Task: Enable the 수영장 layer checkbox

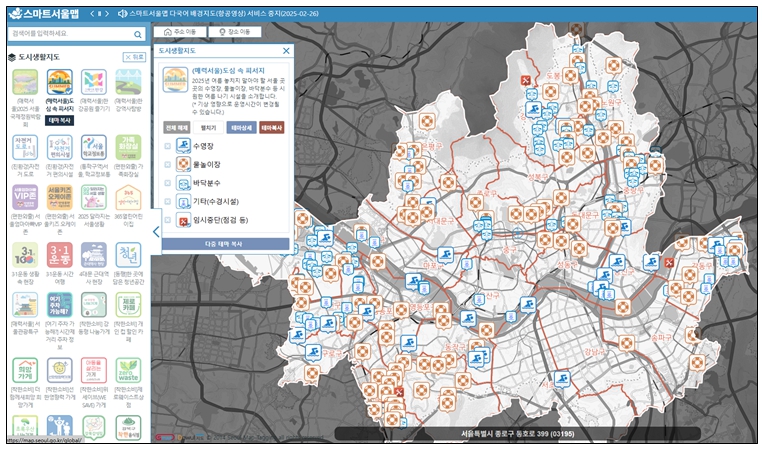Action: coord(168,146)
